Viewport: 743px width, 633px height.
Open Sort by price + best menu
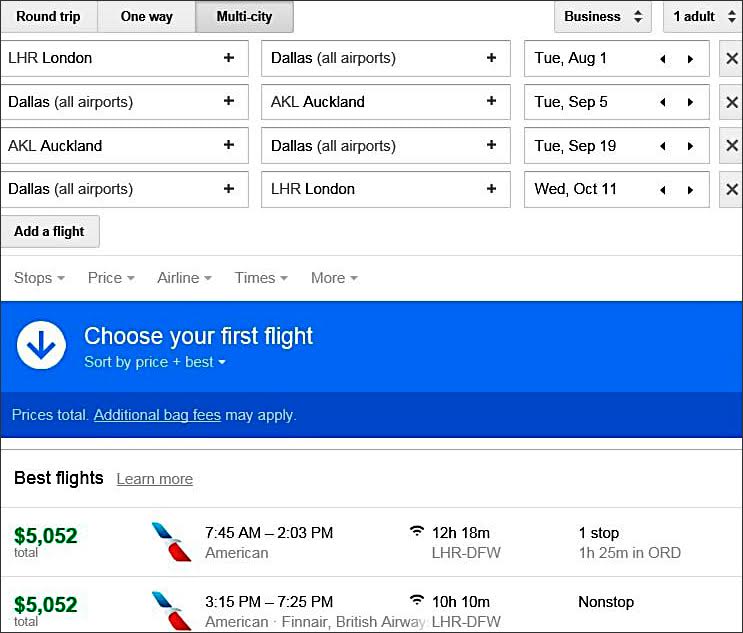tap(155, 362)
